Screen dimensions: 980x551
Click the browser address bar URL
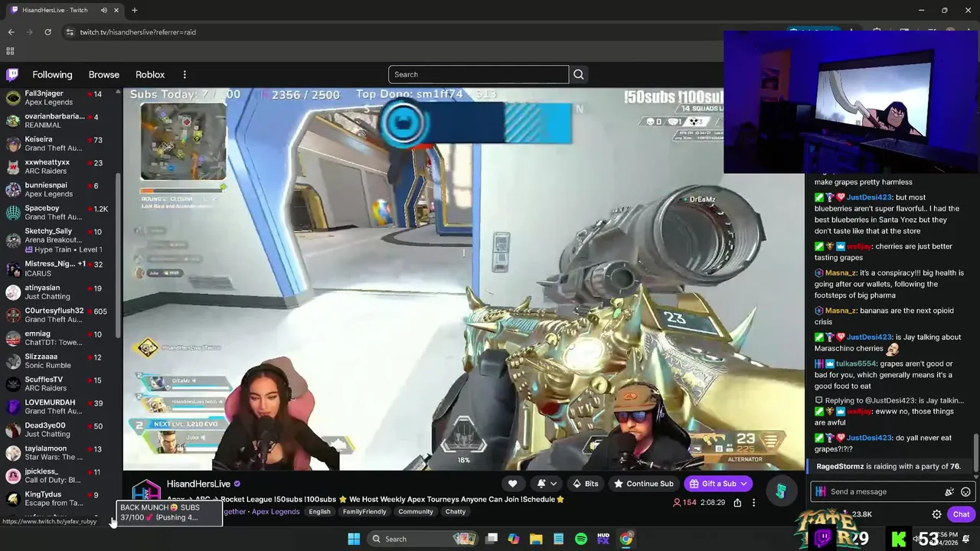[x=138, y=32]
